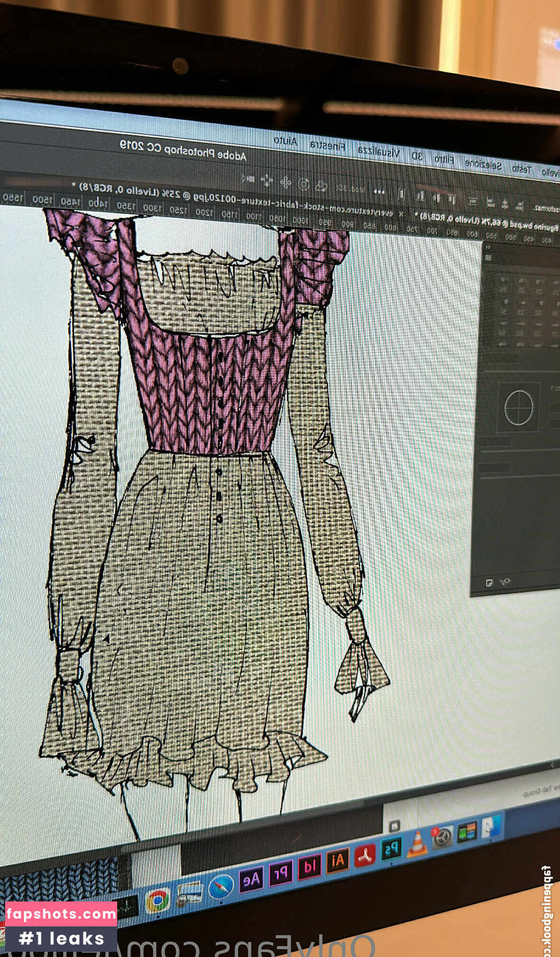Image resolution: width=560 pixels, height=957 pixels.
Task: Toggle the brush live tip preview icon
Action: [x=505, y=581]
